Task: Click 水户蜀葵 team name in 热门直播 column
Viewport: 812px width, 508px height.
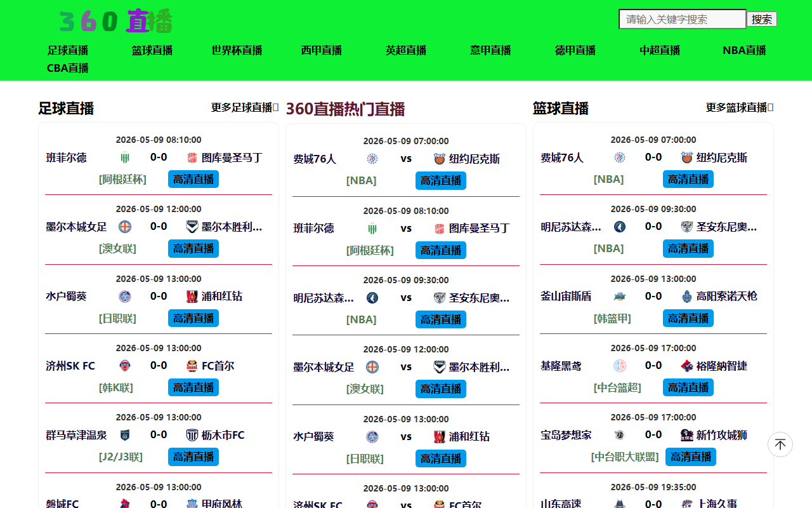Action: (313, 437)
